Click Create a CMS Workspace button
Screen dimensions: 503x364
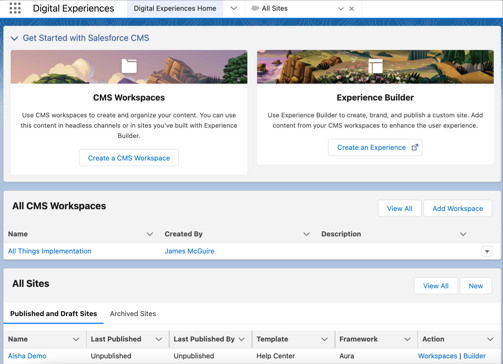pyautogui.click(x=129, y=158)
